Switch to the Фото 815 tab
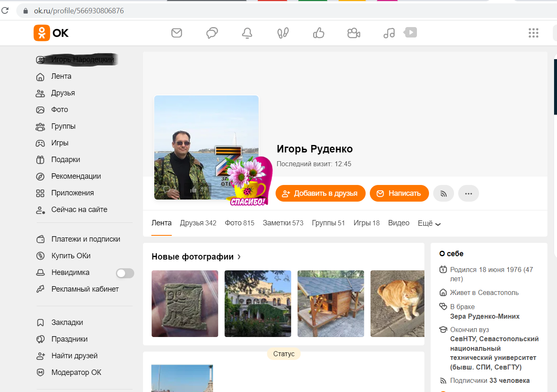 click(239, 223)
